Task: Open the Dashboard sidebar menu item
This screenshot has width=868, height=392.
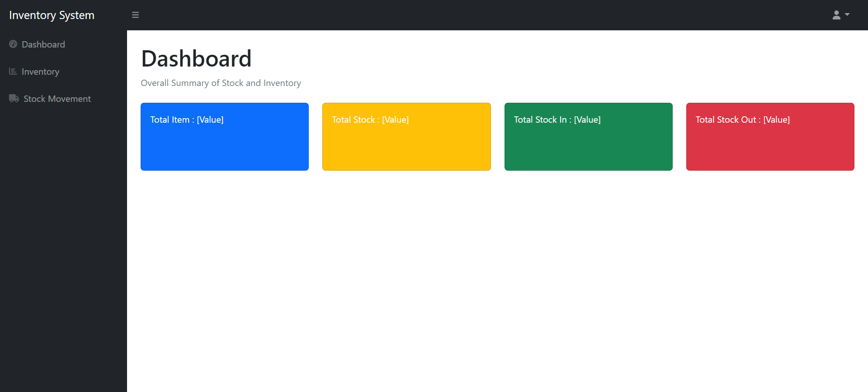Action: (x=43, y=44)
